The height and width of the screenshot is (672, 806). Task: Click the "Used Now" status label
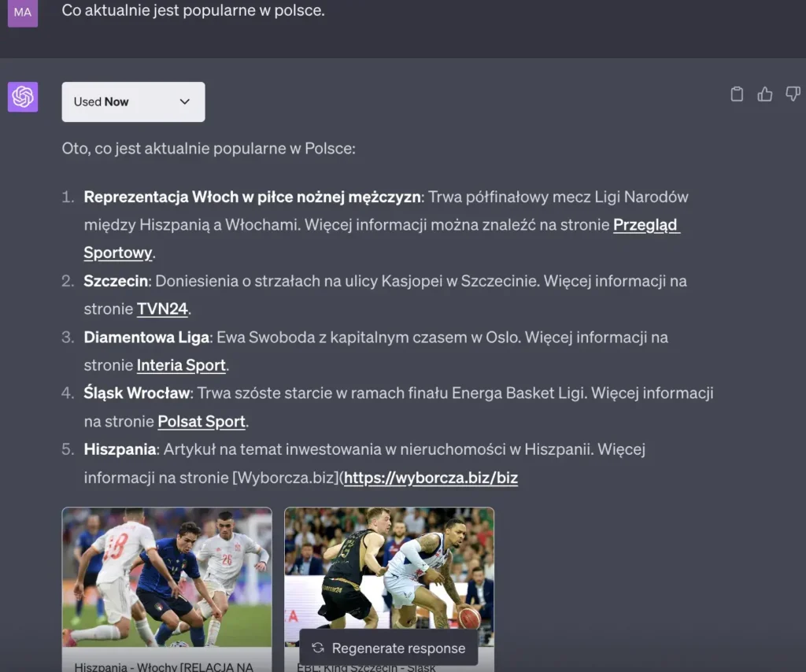point(102,102)
